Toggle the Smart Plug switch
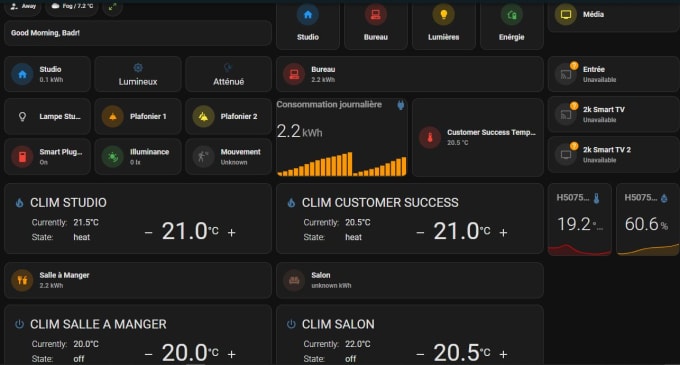The image size is (680, 365). tap(47, 156)
